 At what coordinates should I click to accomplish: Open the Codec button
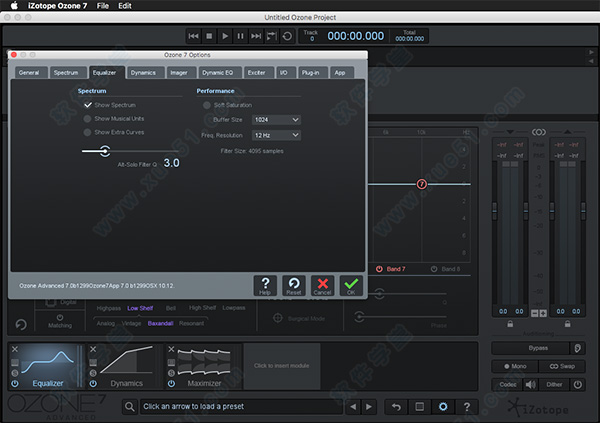pos(507,384)
